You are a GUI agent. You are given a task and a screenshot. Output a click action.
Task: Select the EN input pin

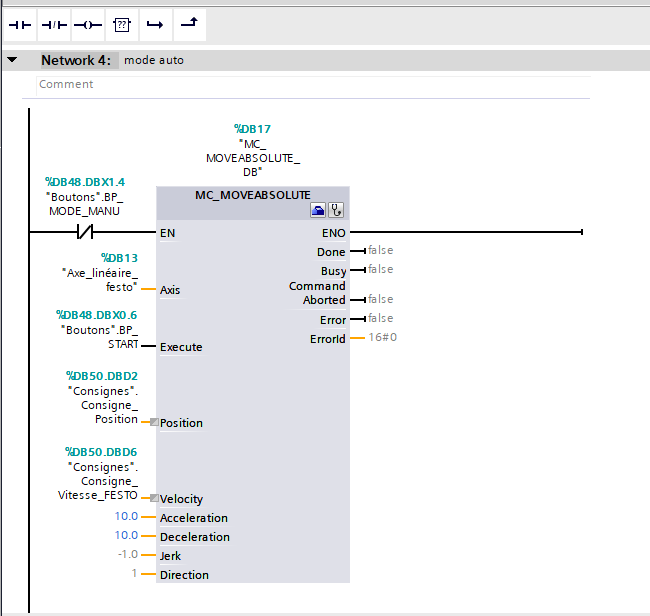(167, 233)
